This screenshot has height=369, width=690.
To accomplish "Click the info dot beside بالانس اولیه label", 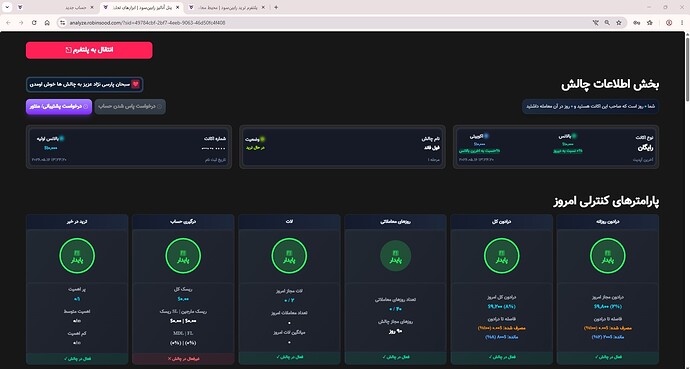I will (x=62, y=139).
